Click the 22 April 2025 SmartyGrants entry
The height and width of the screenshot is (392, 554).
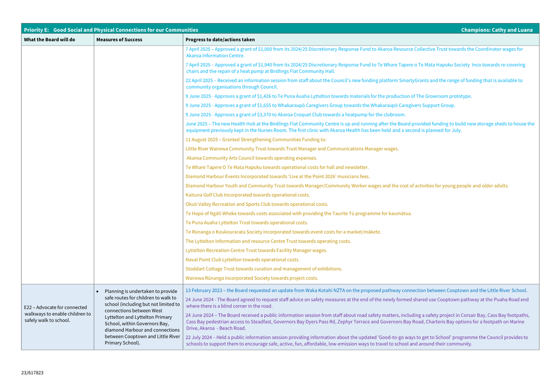[x=354, y=83]
